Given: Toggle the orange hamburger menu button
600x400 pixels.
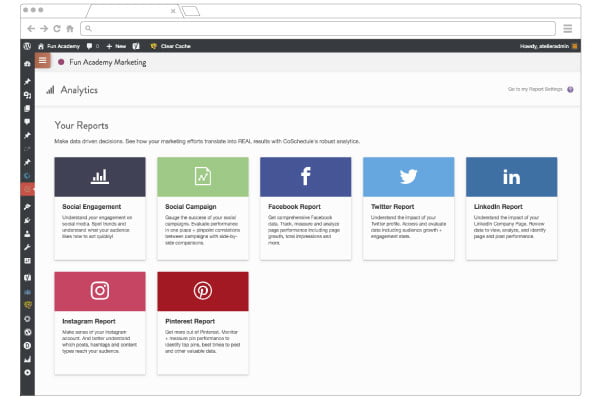Looking at the screenshot, I should pos(42,60).
